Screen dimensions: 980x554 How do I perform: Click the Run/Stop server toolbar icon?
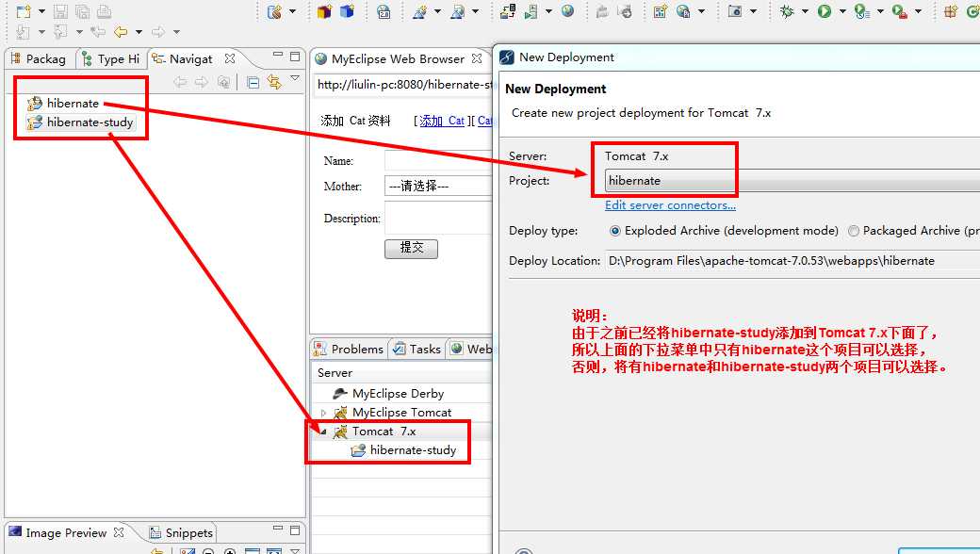531,11
